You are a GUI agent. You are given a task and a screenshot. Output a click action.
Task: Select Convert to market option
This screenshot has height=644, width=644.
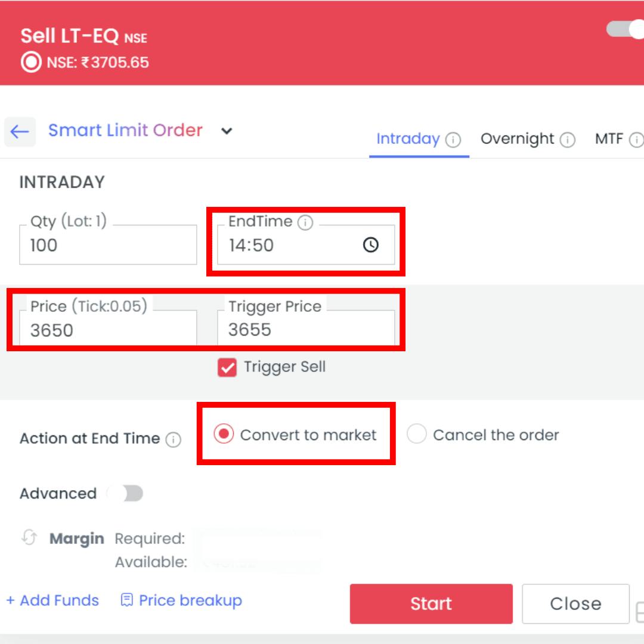[224, 435]
